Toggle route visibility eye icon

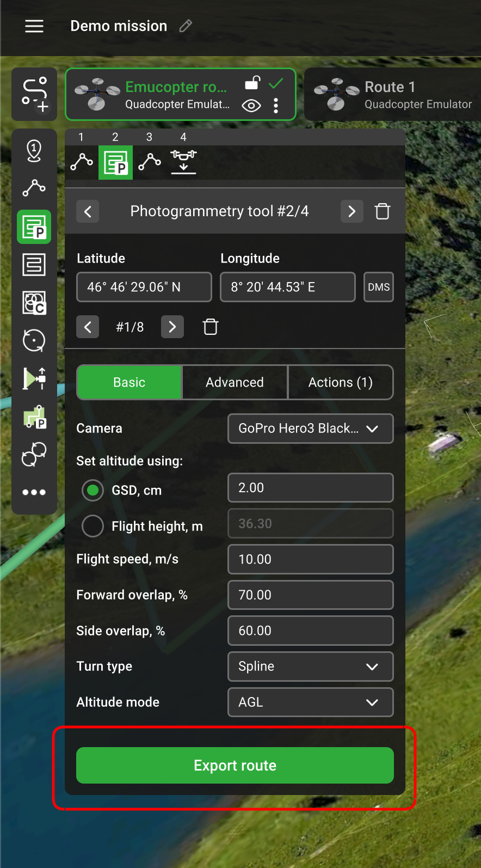[x=251, y=106]
